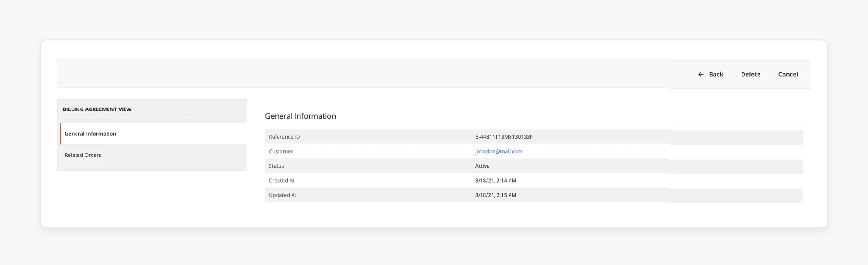Screen dimensions: 868x265
Task: Click the BILLING AGREEMENT VIEW sidebar title
Action: [x=97, y=109]
